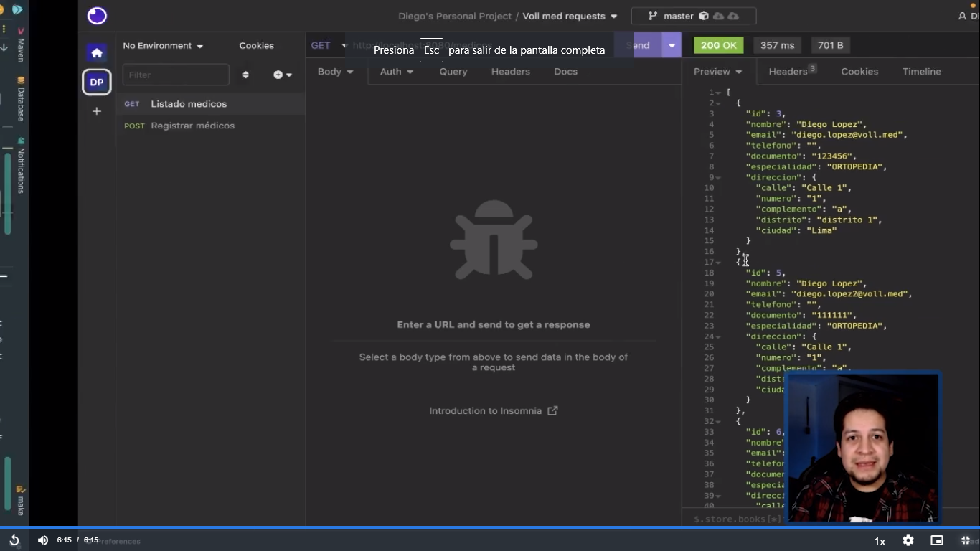
Task: Open the Notifications side panel tab
Action: pyautogui.click(x=21, y=165)
